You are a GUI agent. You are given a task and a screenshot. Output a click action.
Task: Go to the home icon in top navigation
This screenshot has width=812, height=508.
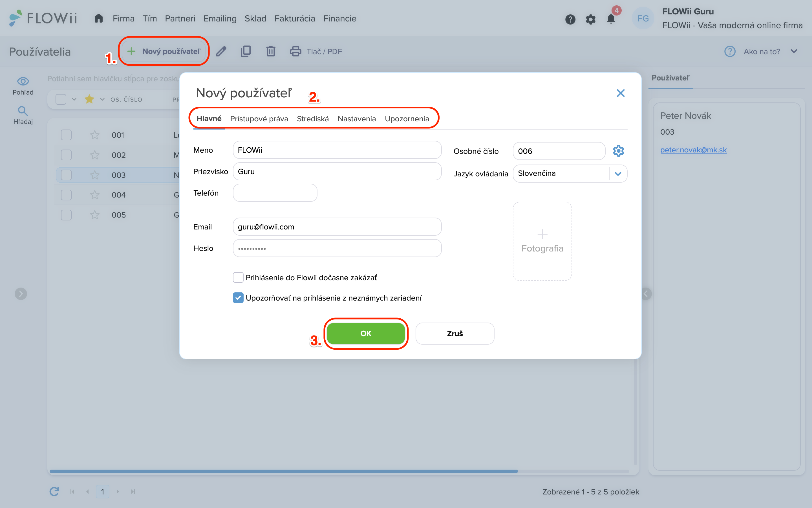(98, 18)
